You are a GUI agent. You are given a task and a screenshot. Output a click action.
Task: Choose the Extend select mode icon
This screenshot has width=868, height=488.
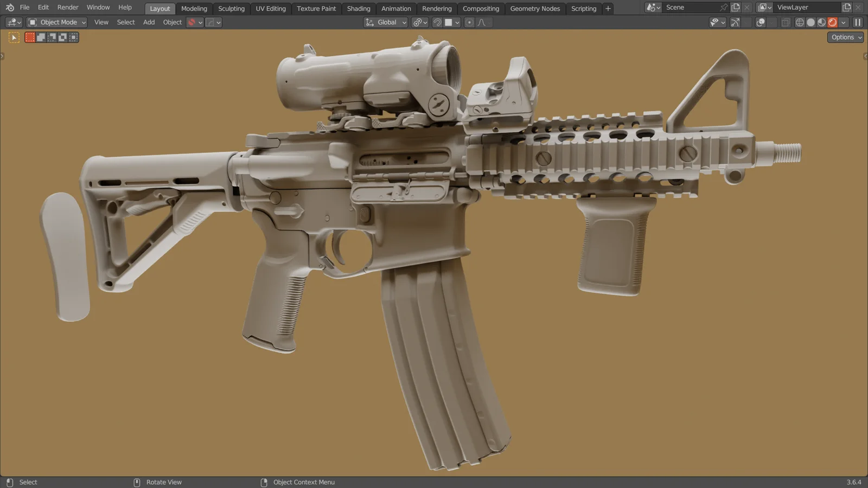[x=41, y=37]
